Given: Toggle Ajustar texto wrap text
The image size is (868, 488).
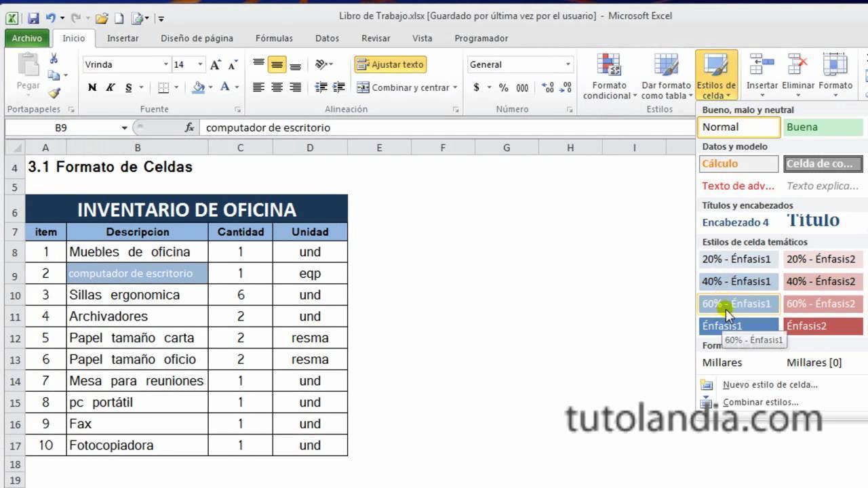Looking at the screenshot, I should (390, 64).
